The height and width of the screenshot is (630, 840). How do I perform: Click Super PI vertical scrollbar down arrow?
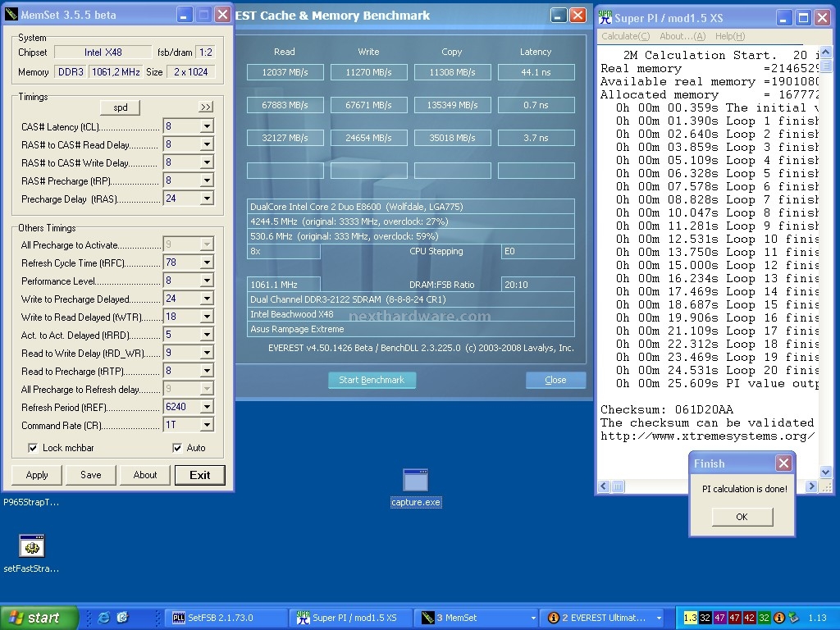coord(825,472)
